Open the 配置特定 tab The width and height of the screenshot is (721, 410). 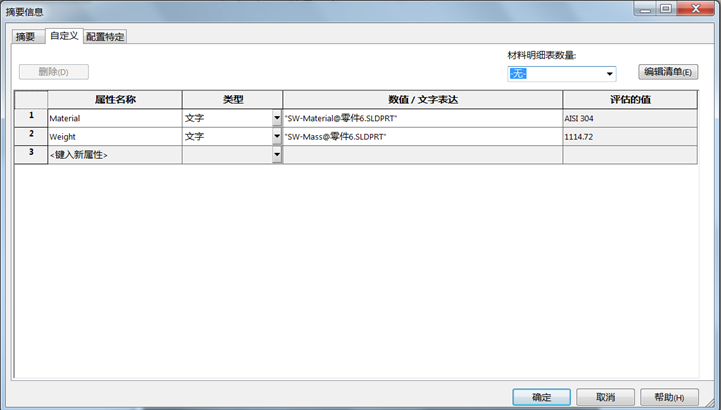[x=105, y=37]
